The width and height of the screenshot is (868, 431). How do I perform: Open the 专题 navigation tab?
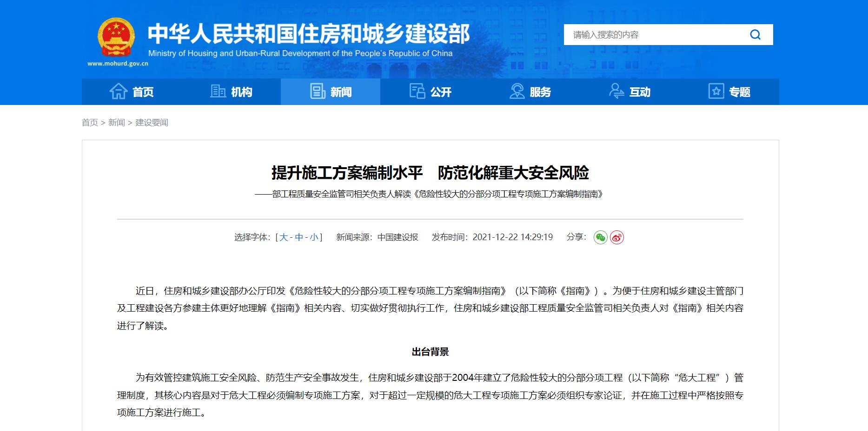[x=739, y=92]
